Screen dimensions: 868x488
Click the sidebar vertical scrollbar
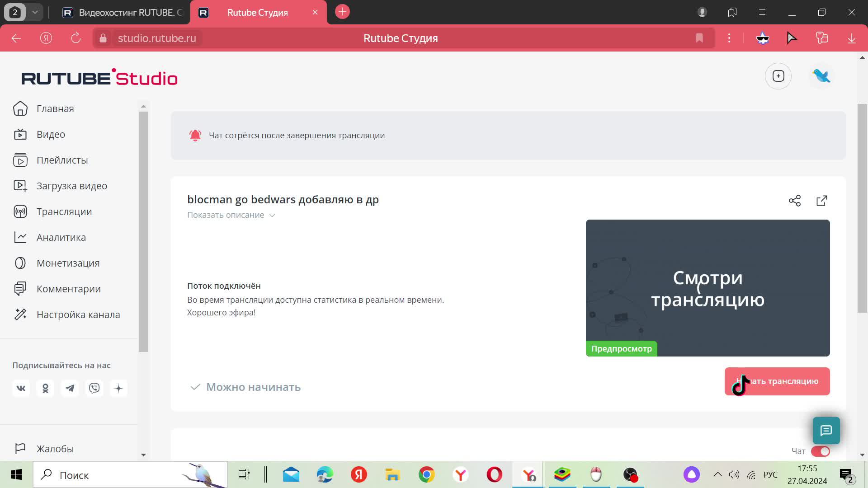tap(143, 230)
